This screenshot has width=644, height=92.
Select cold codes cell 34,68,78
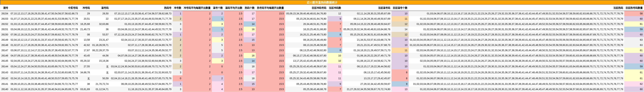(85, 72)
